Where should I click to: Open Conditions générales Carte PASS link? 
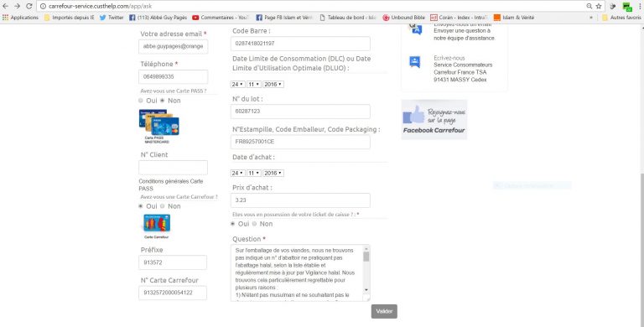click(171, 184)
